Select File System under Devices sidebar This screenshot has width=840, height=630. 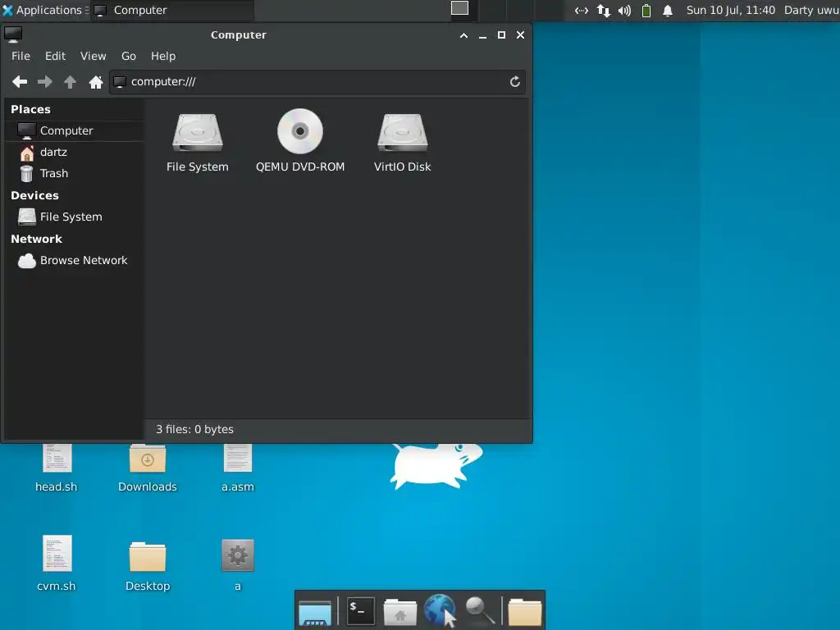click(74, 217)
